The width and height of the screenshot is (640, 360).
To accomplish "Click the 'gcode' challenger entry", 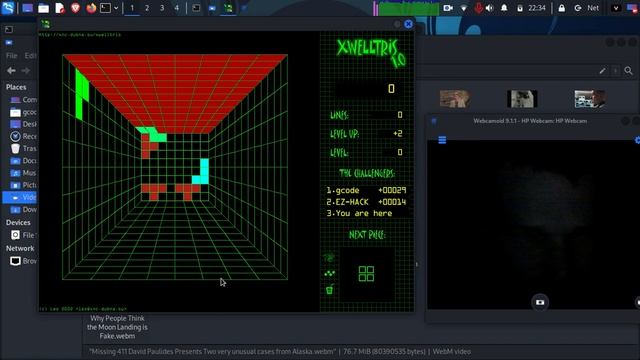I will [366, 190].
